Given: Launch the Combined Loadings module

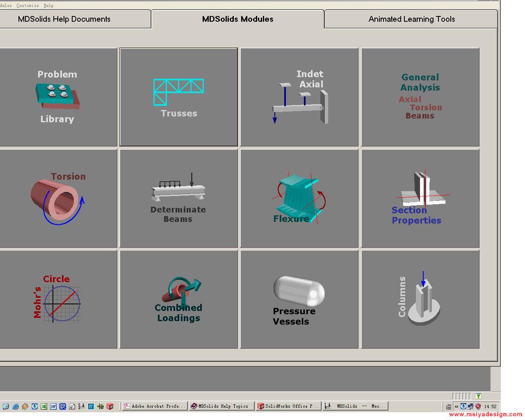Looking at the screenshot, I should tap(178, 299).
